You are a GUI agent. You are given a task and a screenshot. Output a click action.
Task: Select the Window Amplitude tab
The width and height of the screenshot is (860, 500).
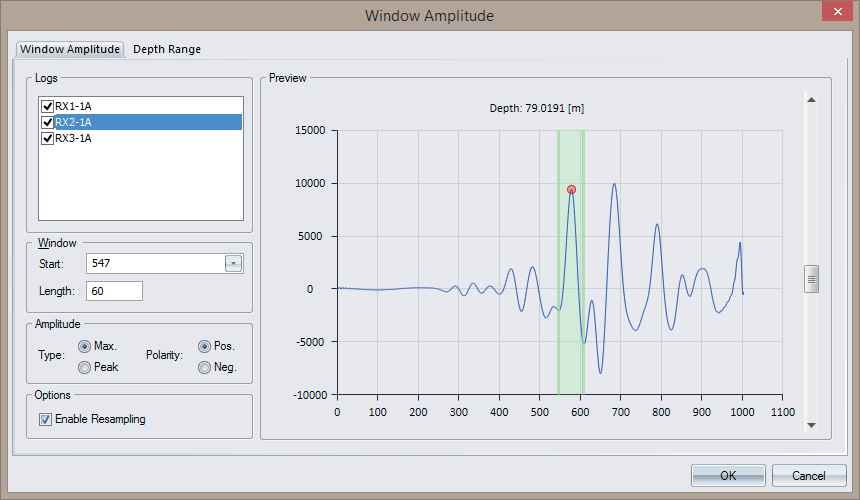70,49
